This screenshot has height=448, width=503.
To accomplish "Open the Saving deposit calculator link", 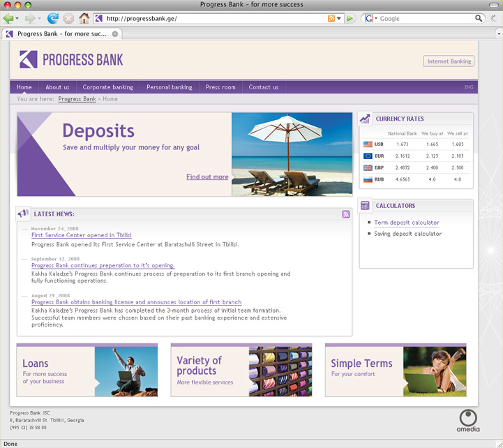I will point(407,234).
